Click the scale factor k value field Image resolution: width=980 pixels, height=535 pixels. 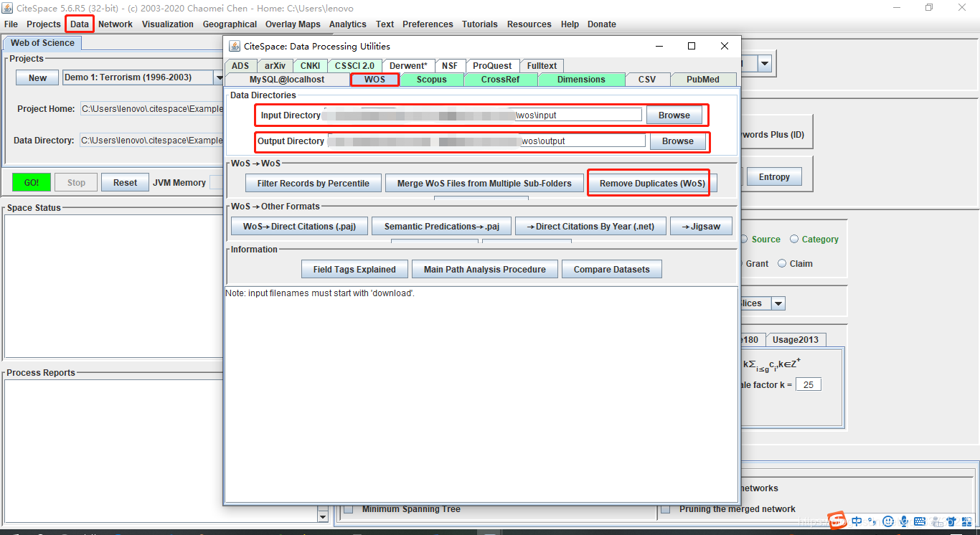click(809, 384)
